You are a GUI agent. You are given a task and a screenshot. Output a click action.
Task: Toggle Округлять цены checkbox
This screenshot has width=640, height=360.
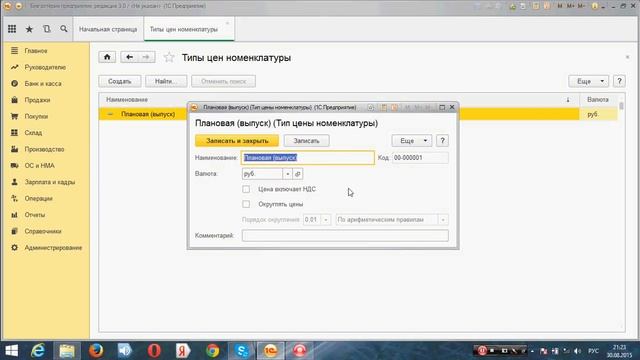tap(246, 204)
